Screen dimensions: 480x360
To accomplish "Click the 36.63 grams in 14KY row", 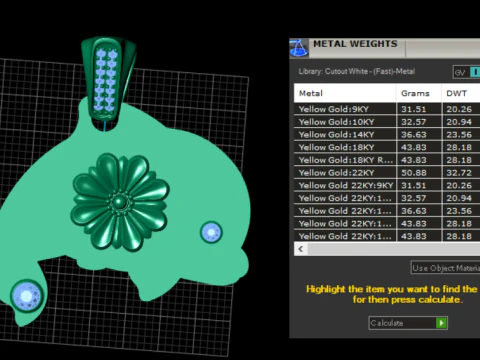I will 414,134.
